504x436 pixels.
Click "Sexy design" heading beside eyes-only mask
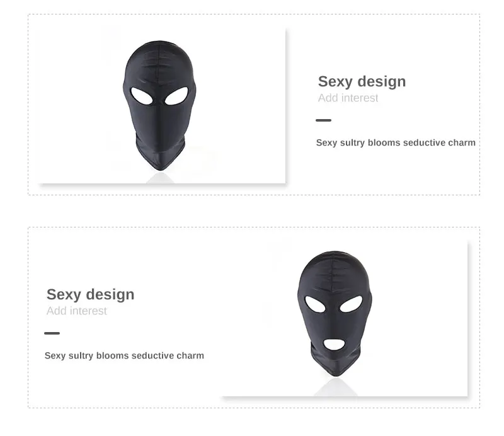(x=362, y=82)
